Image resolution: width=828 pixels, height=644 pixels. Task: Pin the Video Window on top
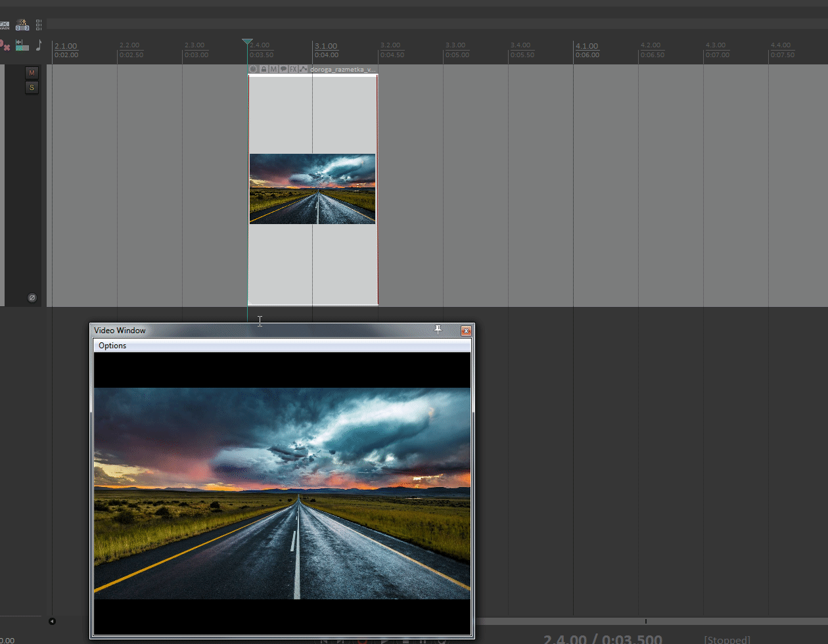point(438,330)
